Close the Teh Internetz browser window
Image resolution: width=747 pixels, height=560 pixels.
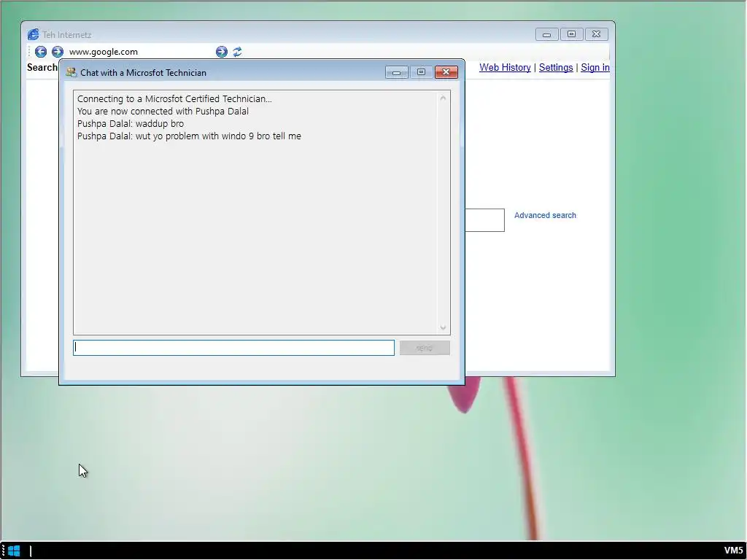(597, 34)
